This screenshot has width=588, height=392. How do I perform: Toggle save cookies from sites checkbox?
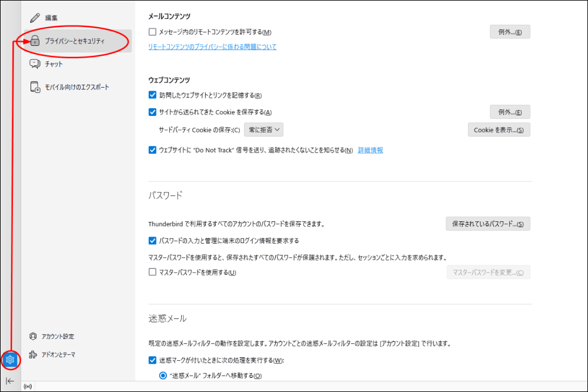152,112
